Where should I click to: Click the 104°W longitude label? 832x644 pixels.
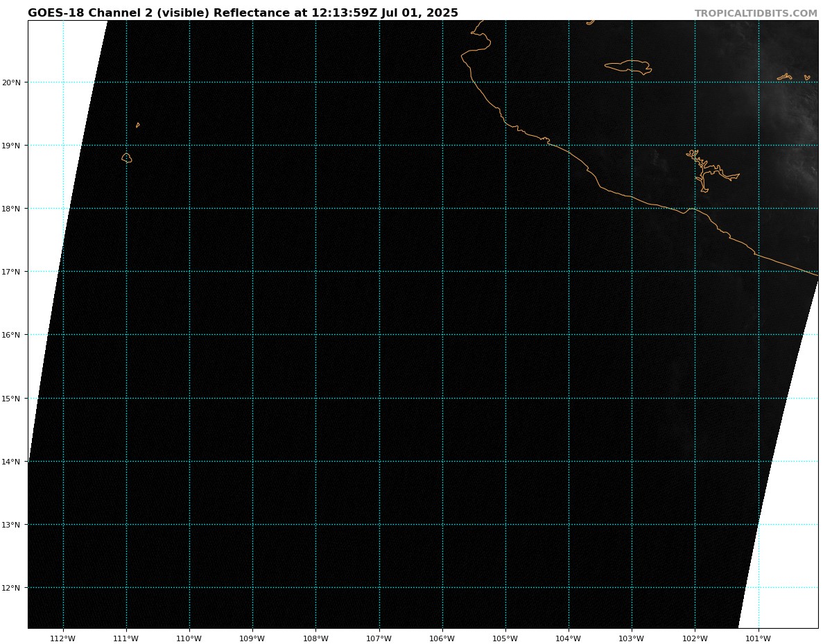coord(569,638)
